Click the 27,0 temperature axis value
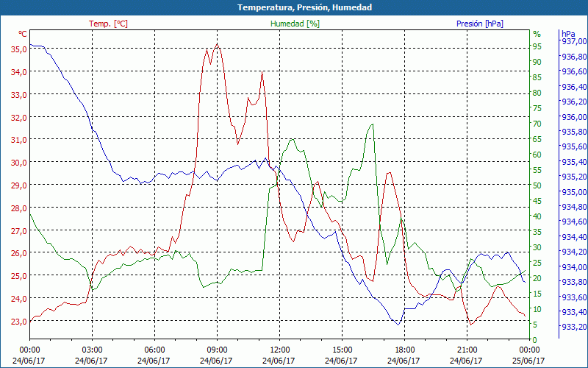This screenshot has width=588, height=368. click(x=19, y=230)
